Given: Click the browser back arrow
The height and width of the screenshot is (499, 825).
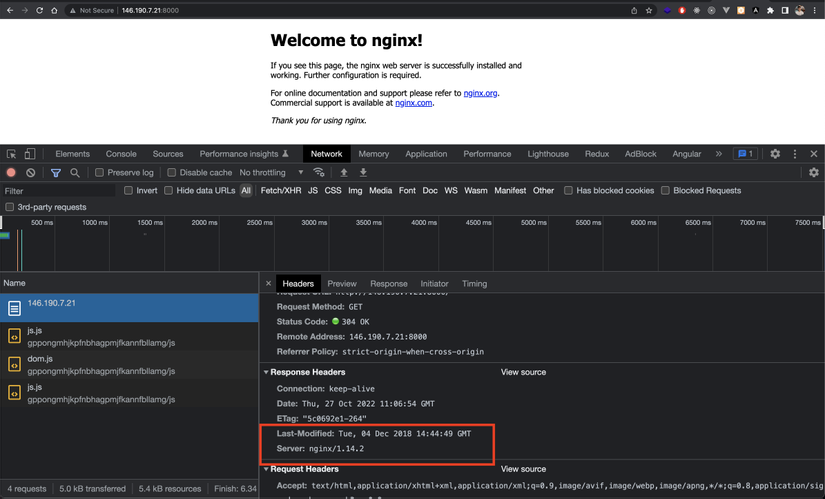Looking at the screenshot, I should click(x=10, y=11).
